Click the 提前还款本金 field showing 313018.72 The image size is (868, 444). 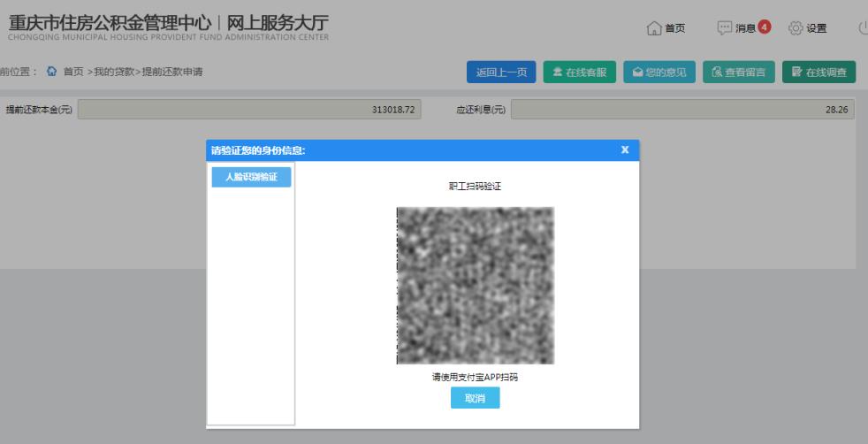[249, 110]
